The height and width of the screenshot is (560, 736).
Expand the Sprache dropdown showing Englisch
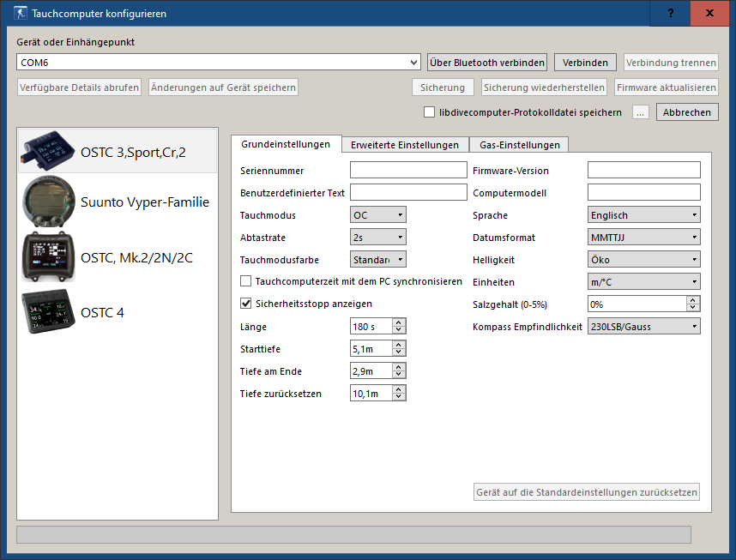(x=643, y=215)
